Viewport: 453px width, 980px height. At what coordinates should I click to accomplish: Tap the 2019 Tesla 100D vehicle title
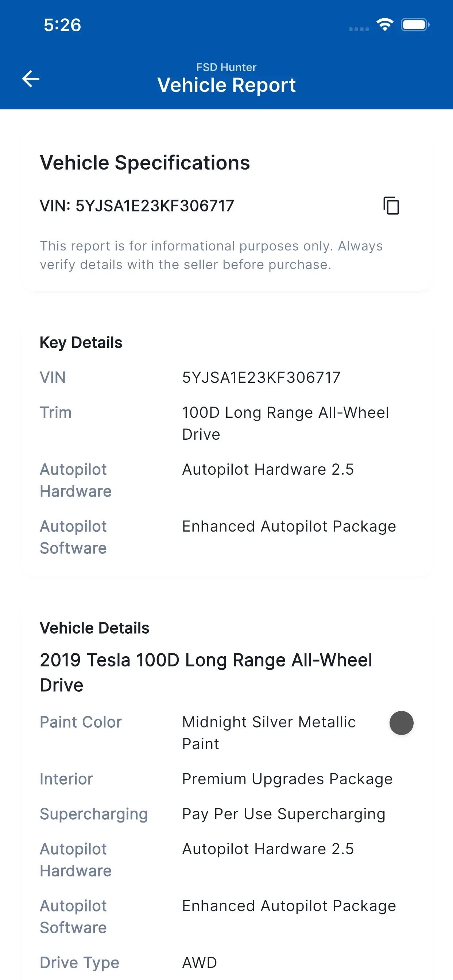[x=206, y=673]
